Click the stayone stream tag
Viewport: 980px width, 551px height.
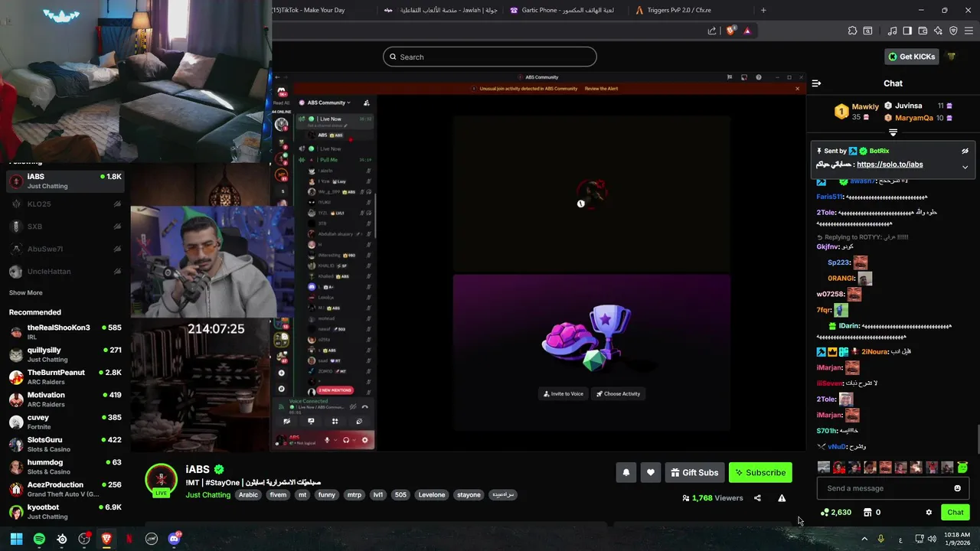(x=469, y=495)
